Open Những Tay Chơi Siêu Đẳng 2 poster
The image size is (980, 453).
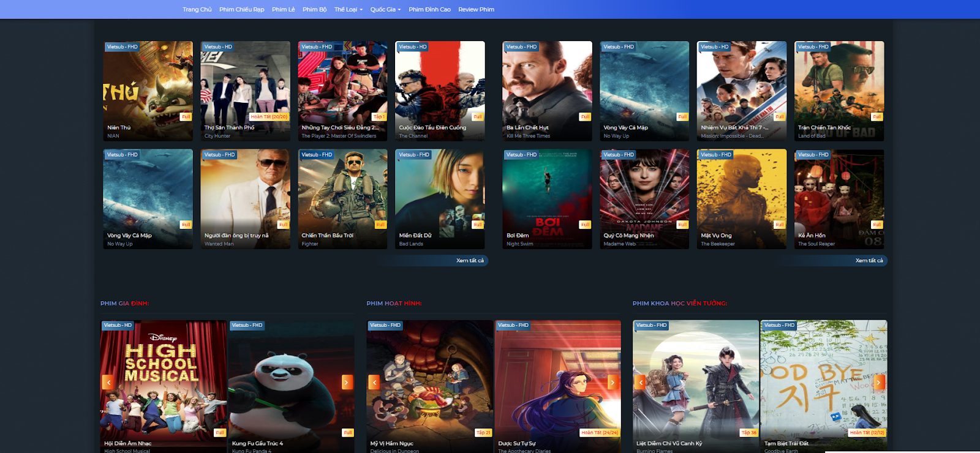[x=342, y=91]
